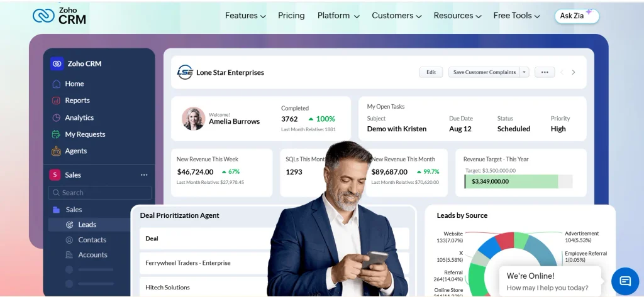Open My Requests calendar icon

[56, 134]
